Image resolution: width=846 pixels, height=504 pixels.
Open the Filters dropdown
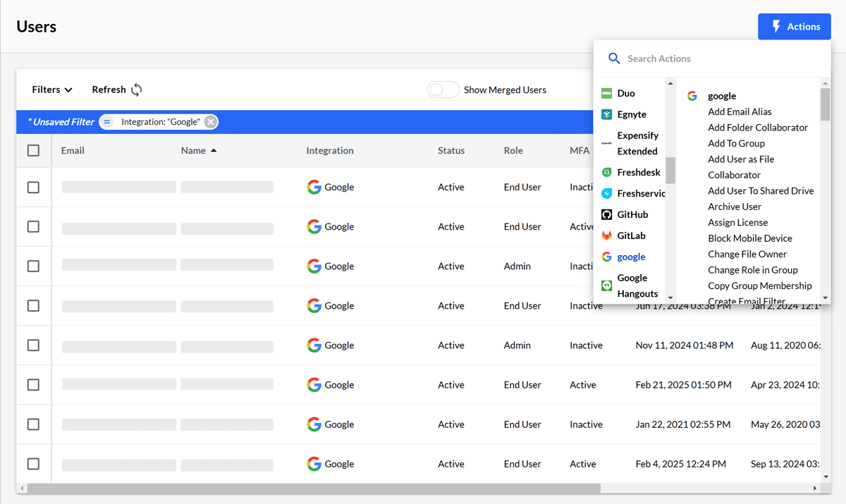[x=51, y=90]
